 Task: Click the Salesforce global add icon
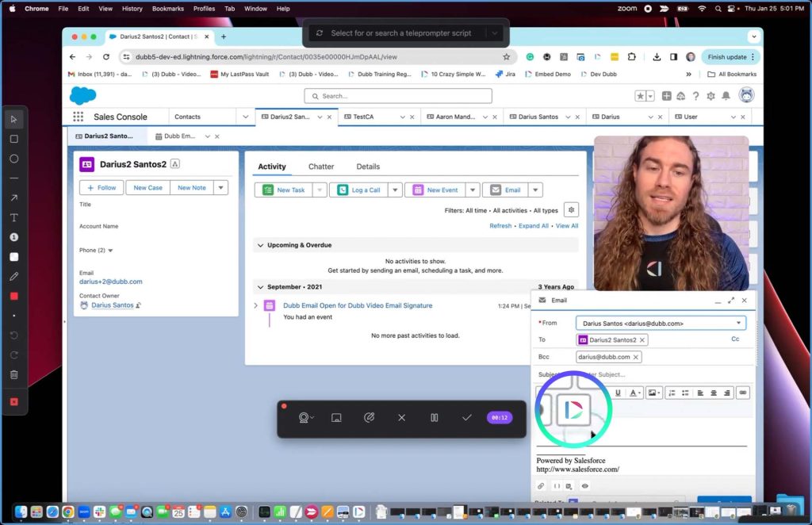(x=666, y=96)
